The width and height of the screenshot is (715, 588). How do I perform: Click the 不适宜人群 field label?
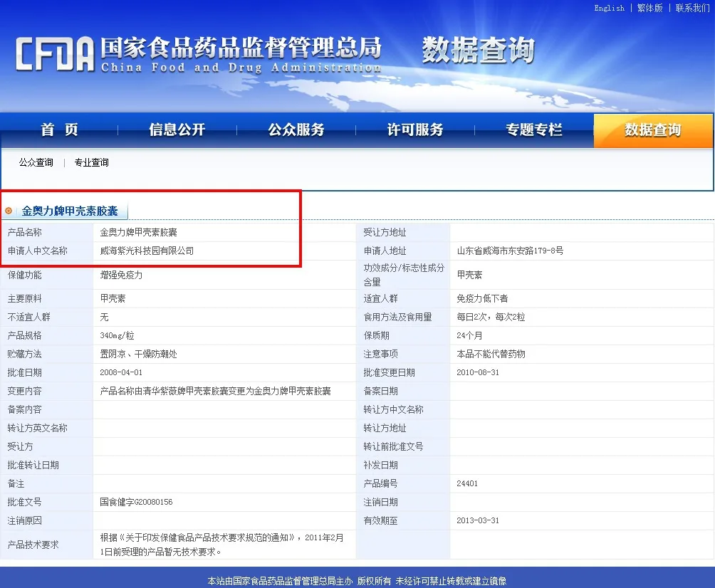28,317
